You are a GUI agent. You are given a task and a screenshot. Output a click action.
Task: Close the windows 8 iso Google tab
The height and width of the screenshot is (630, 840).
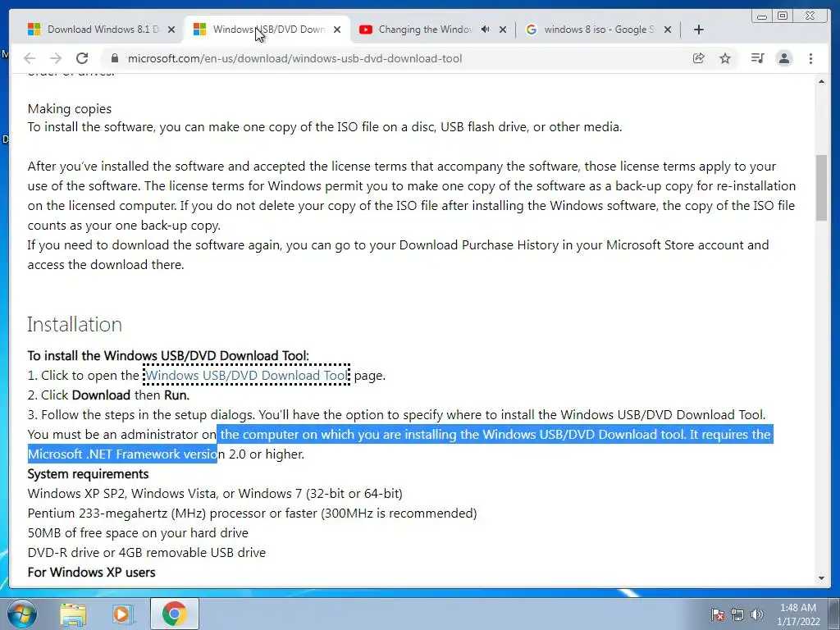(x=668, y=30)
